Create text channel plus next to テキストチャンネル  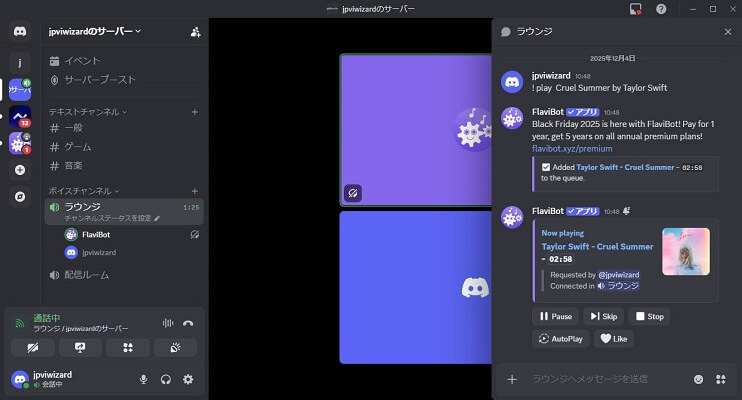[x=194, y=112]
